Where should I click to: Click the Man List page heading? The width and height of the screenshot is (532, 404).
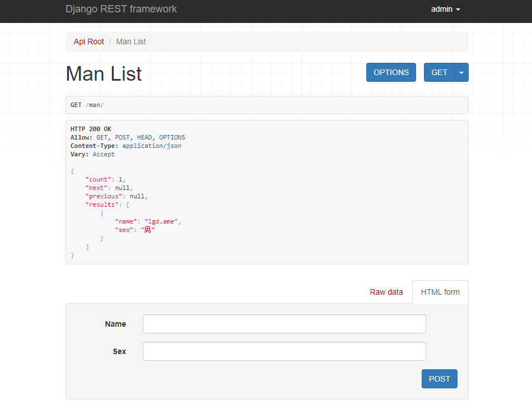click(103, 73)
